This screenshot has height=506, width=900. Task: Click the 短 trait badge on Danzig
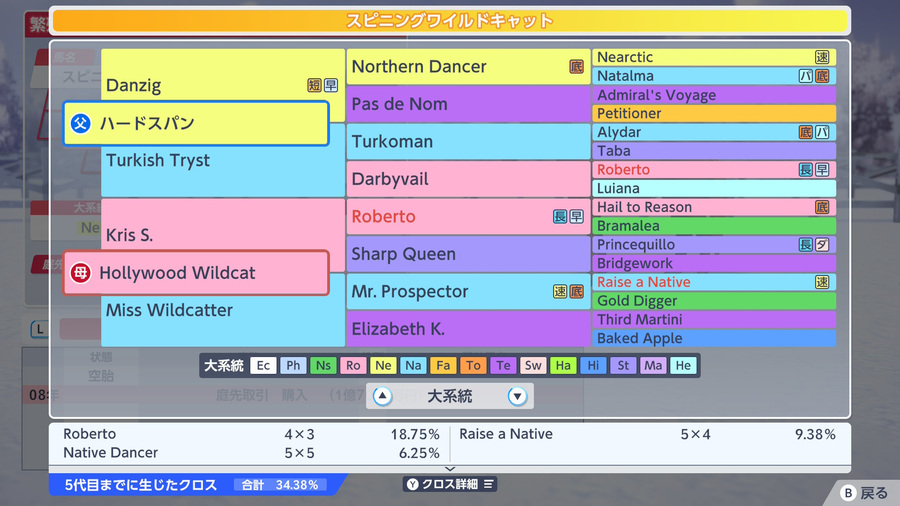[x=314, y=85]
